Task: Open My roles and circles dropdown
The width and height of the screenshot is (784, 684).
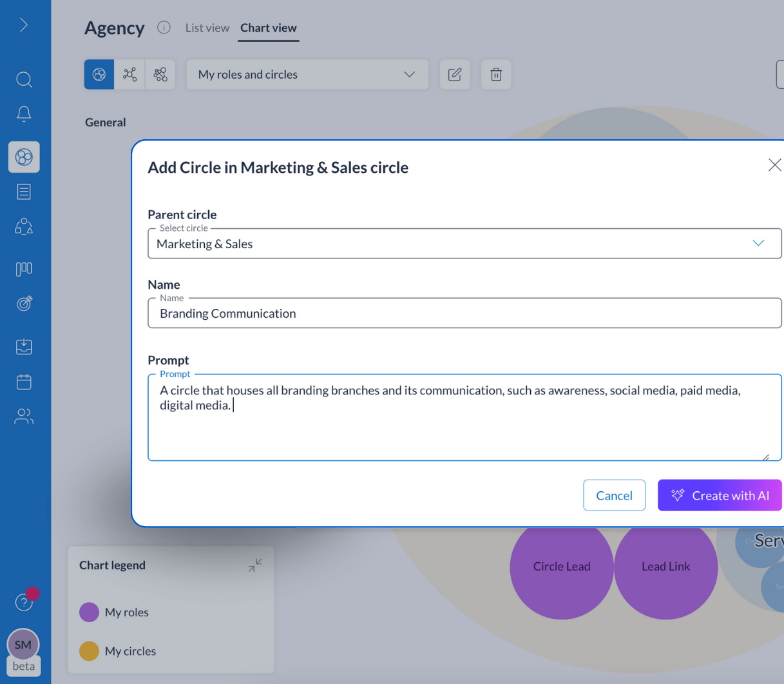Action: point(307,74)
